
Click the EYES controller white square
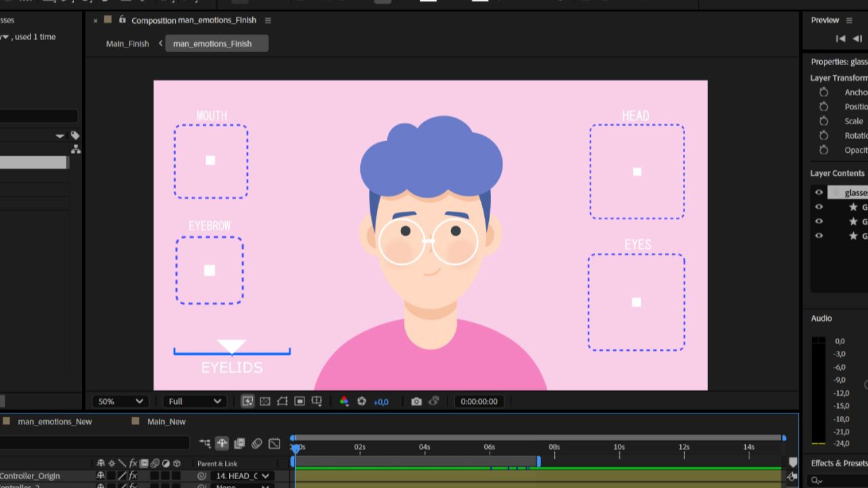636,302
